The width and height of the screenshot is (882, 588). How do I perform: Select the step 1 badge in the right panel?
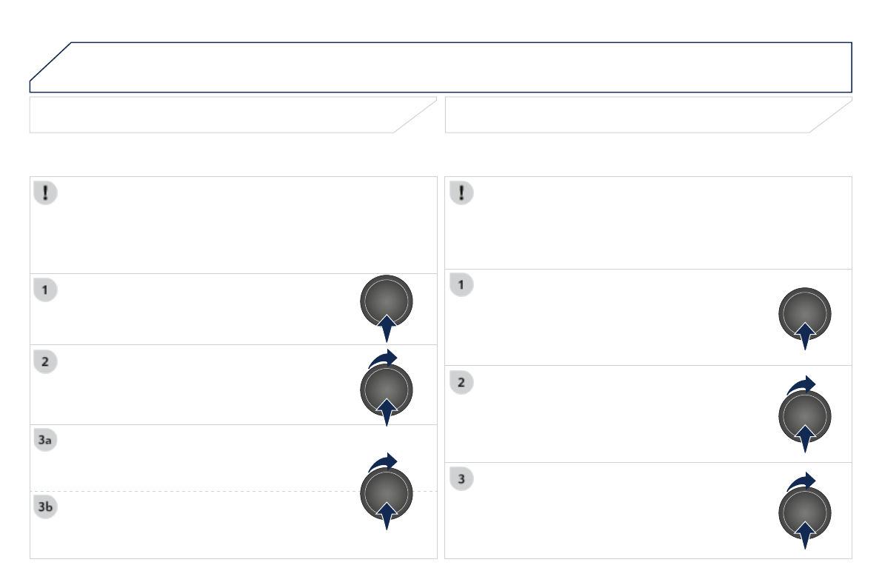461,284
